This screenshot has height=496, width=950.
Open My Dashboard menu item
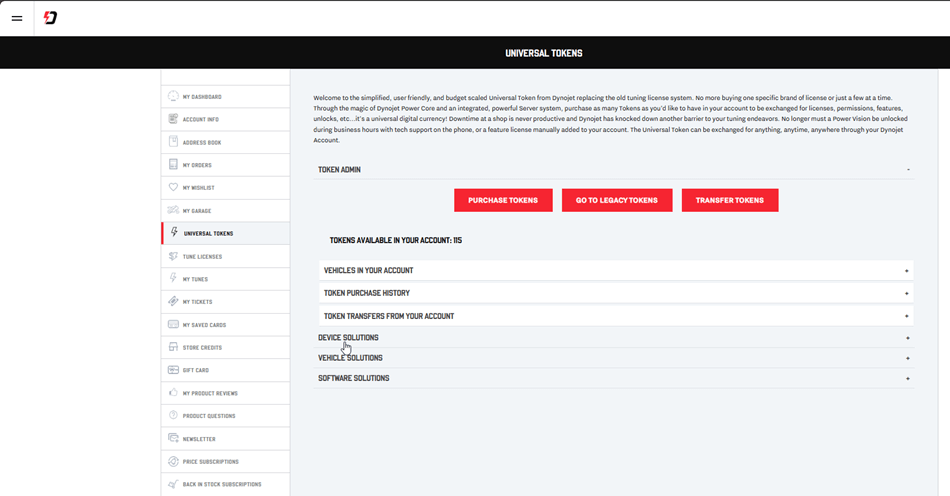tap(225, 97)
